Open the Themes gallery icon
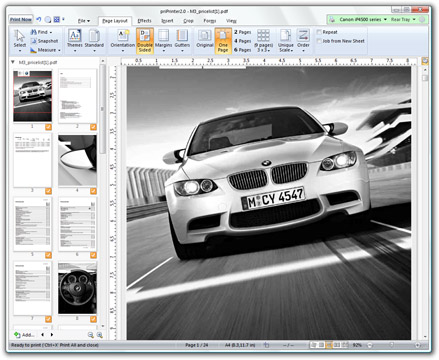 75,40
